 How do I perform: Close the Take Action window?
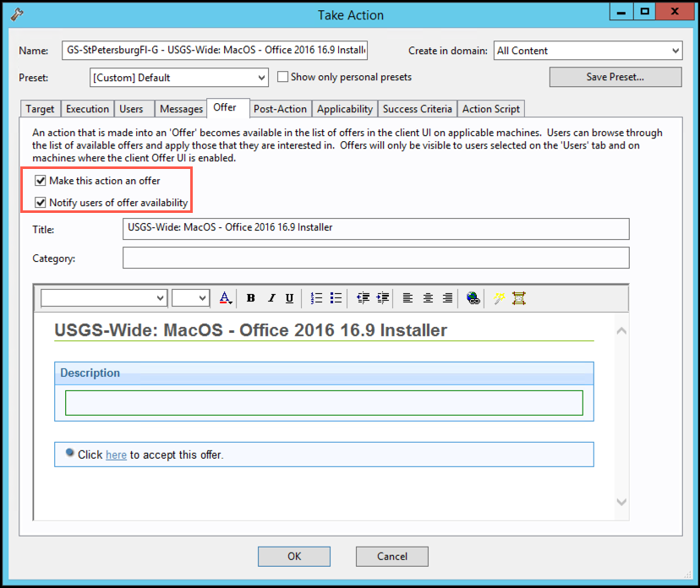click(675, 12)
